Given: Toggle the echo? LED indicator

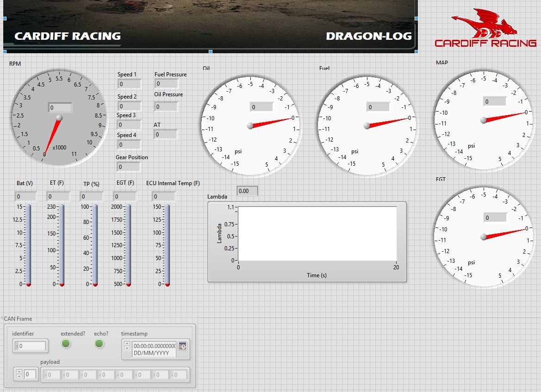Looking at the screenshot, I should pyautogui.click(x=99, y=343).
